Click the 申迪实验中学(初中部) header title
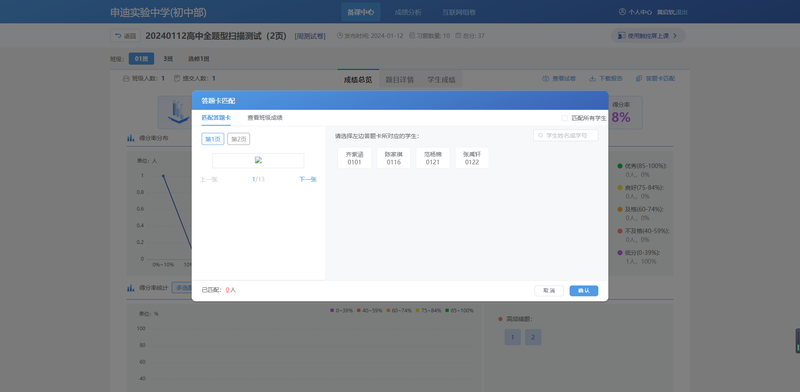The image size is (800, 392). 159,12
